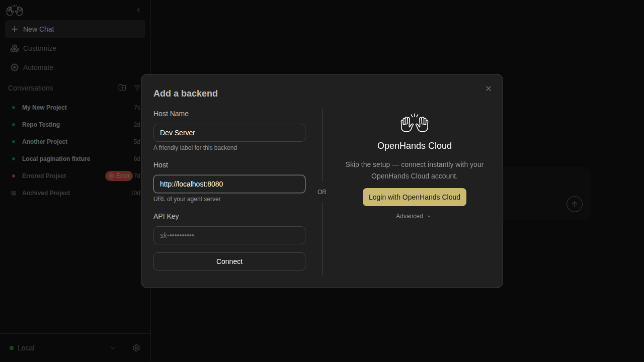644x362 pixels.
Task: Focus the Host Name input field
Action: pos(229,133)
